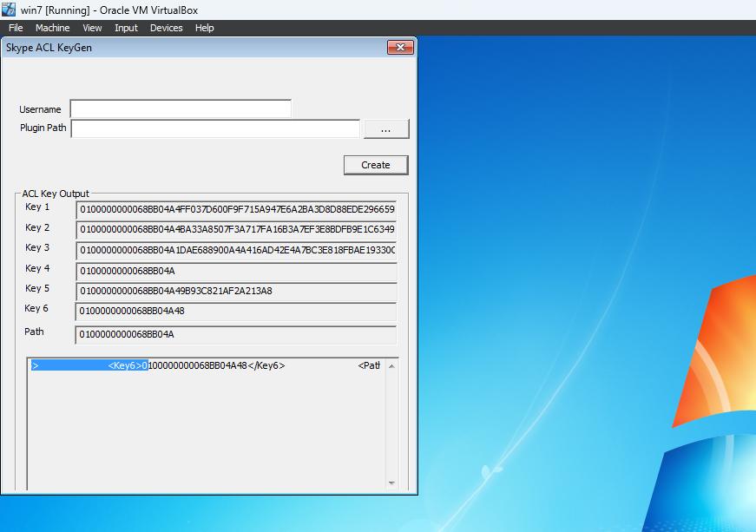This screenshot has width=756, height=532.
Task: Open the Input menu
Action: point(127,28)
